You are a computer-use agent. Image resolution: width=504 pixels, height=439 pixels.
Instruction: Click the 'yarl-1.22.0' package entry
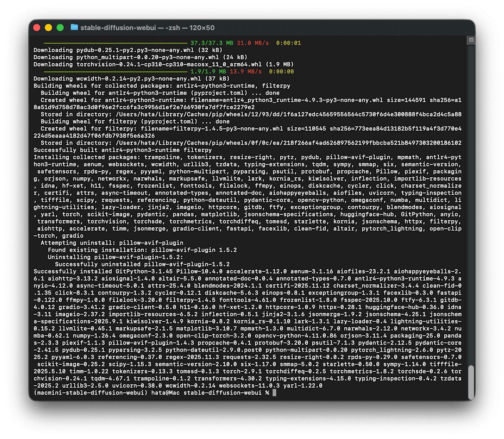click(303, 386)
